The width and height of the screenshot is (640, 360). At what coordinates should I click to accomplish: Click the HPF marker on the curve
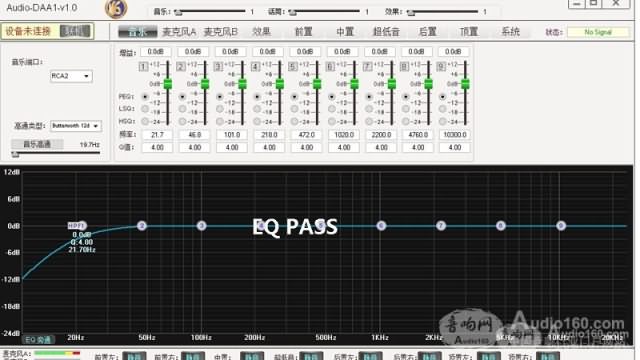[77, 226]
